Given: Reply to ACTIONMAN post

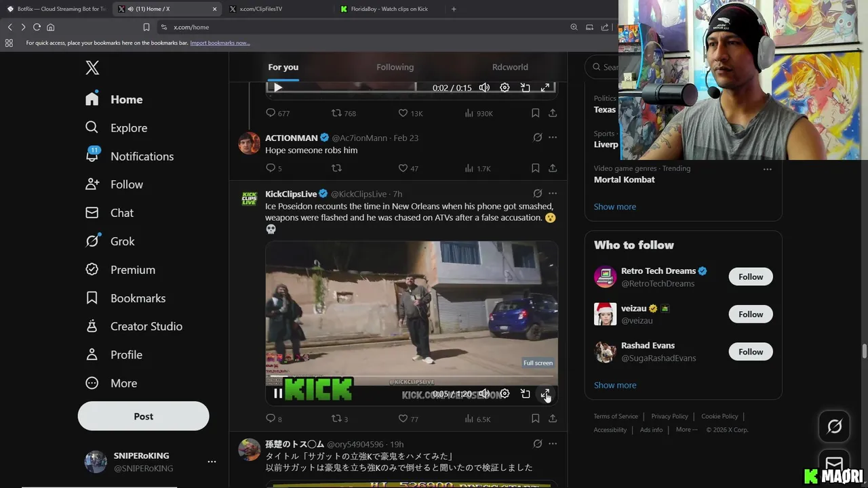Looking at the screenshot, I should coord(271,168).
